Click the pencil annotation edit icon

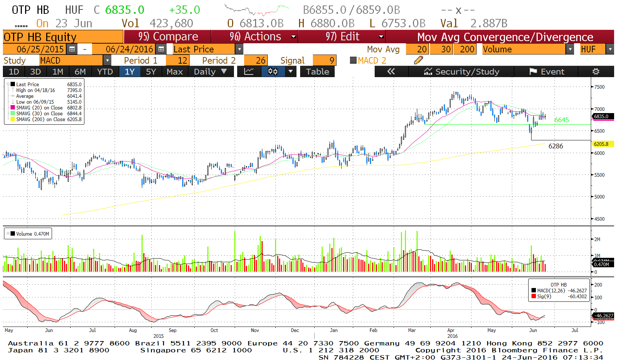(x=418, y=60)
